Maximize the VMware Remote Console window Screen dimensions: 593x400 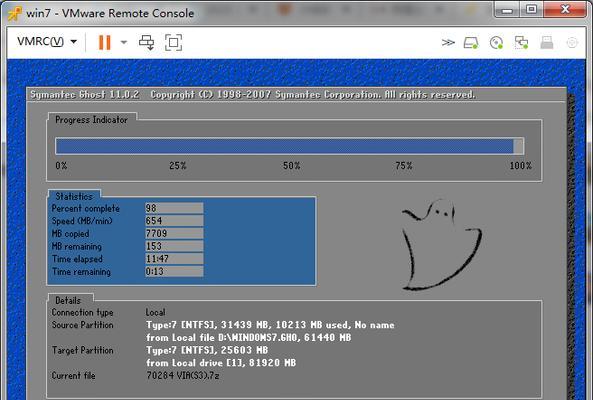coord(531,9)
